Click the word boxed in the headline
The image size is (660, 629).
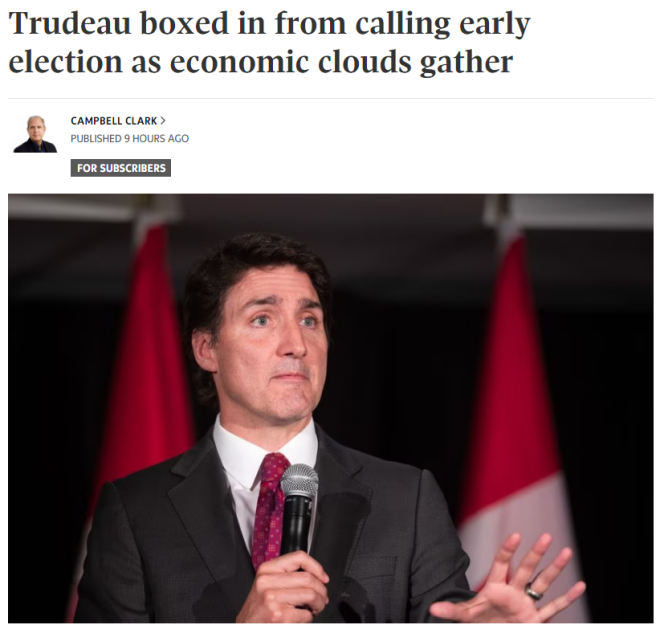pyautogui.click(x=184, y=24)
